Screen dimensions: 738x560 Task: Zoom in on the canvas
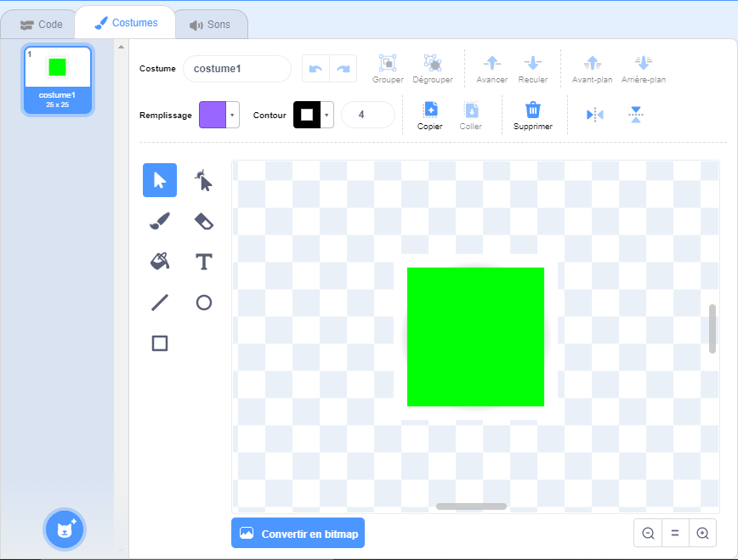702,534
